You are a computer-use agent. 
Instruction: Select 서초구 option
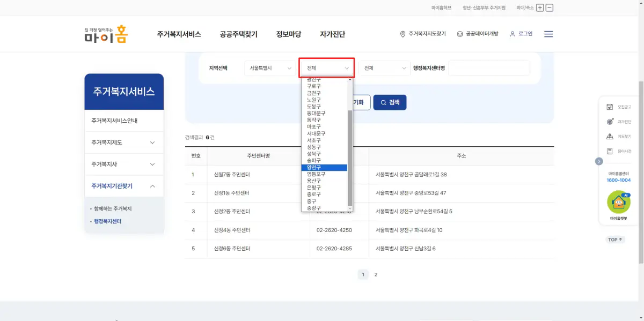[x=325, y=140]
